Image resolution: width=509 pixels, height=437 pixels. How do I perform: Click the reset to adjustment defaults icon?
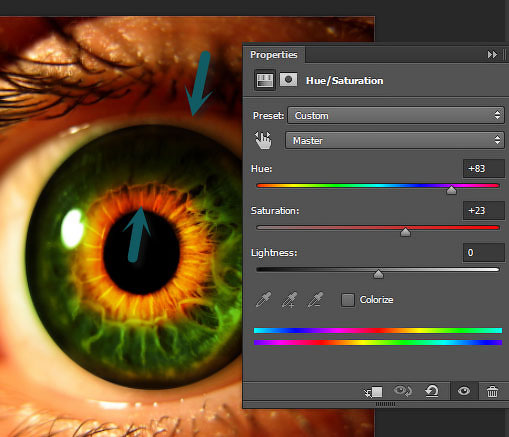click(432, 391)
